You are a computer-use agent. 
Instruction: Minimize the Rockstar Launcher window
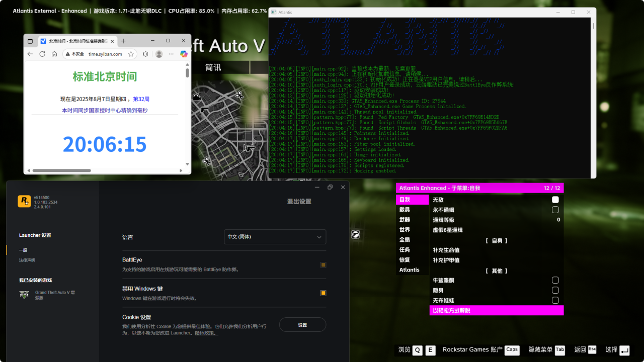pyautogui.click(x=317, y=187)
